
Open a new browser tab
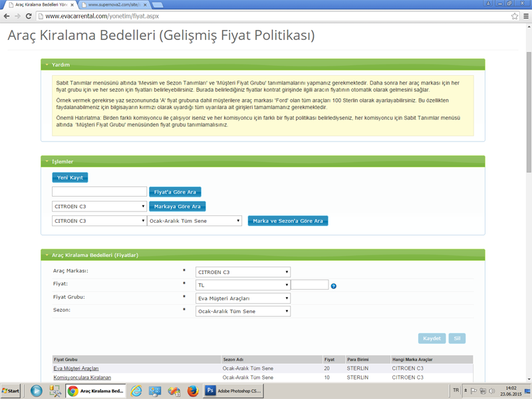click(158, 5)
